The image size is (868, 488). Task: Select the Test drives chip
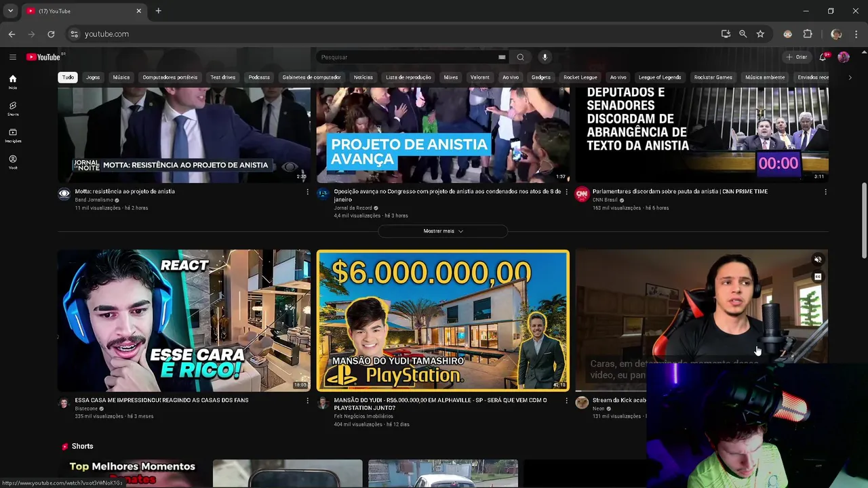tap(223, 77)
